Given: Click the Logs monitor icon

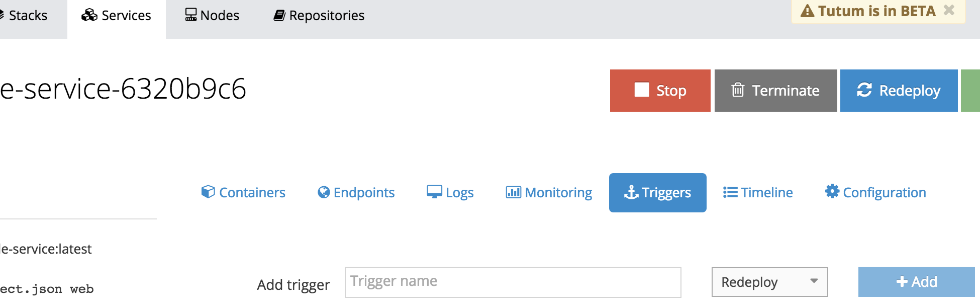Looking at the screenshot, I should 434,192.
